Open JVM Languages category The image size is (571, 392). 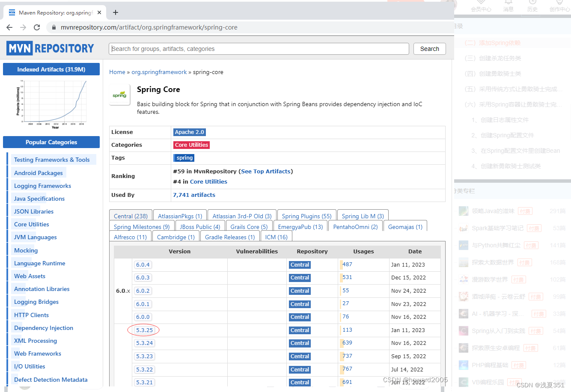pos(35,237)
